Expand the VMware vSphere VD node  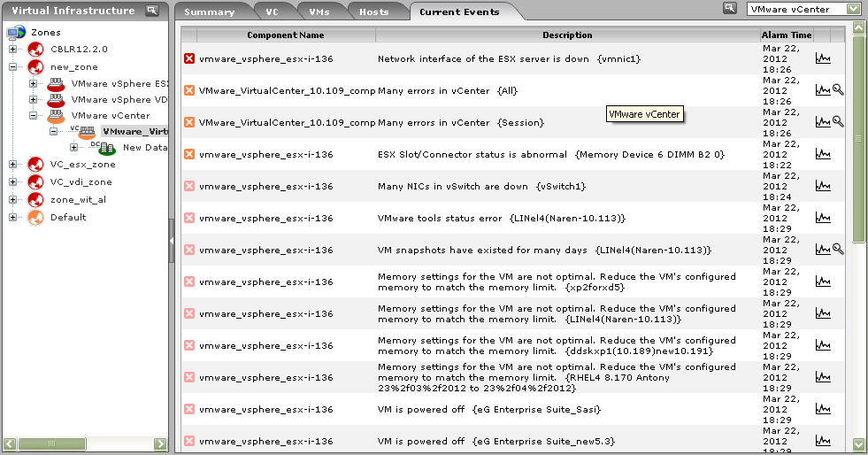[34, 100]
